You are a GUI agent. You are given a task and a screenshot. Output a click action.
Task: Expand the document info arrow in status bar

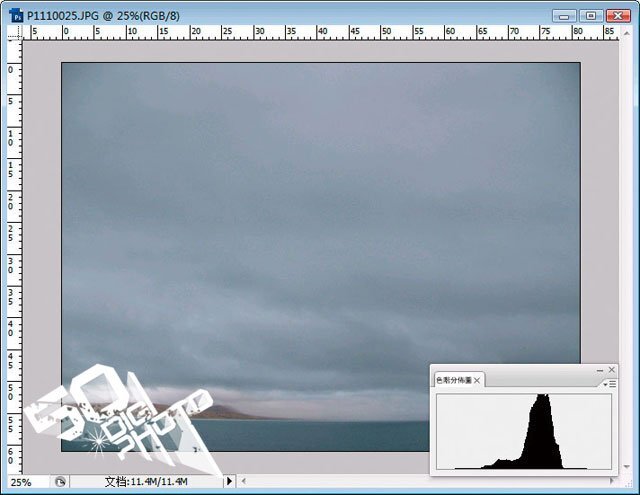tap(229, 482)
